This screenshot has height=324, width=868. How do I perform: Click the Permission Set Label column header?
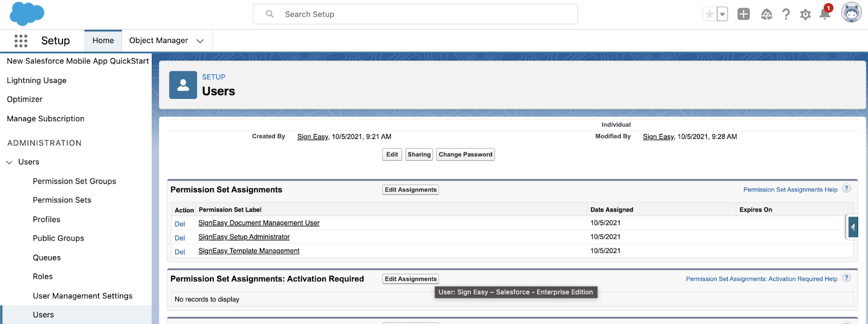click(230, 210)
